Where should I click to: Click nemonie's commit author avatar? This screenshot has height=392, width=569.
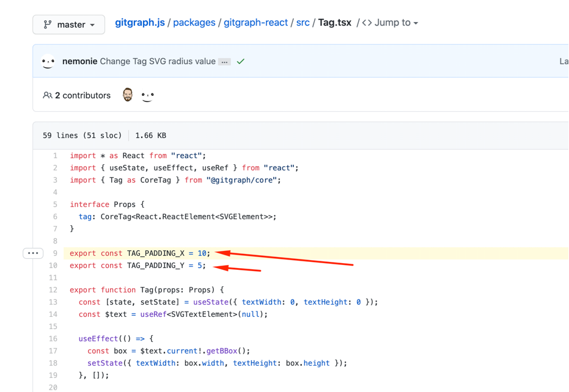point(48,61)
